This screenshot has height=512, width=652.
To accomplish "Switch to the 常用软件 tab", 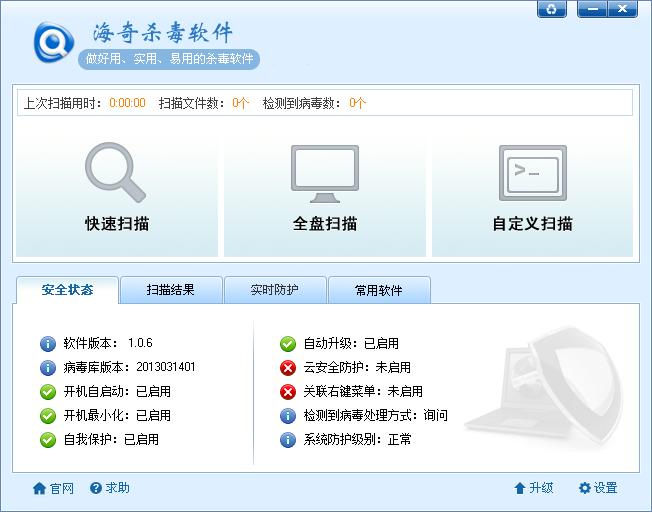I will point(379,290).
